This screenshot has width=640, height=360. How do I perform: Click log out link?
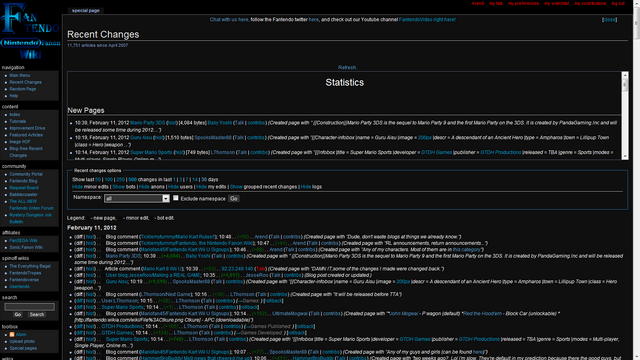point(618,3)
